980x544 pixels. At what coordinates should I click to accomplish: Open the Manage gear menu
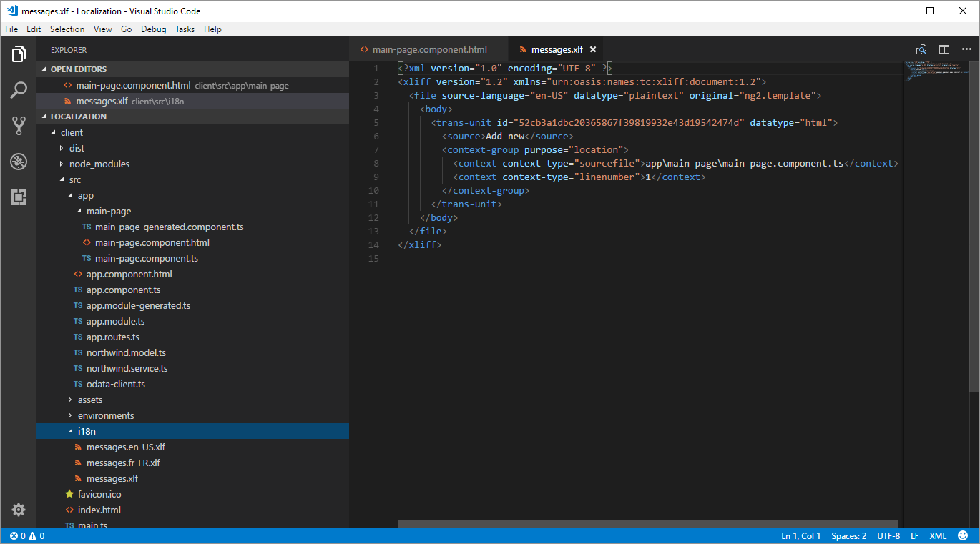click(x=19, y=510)
